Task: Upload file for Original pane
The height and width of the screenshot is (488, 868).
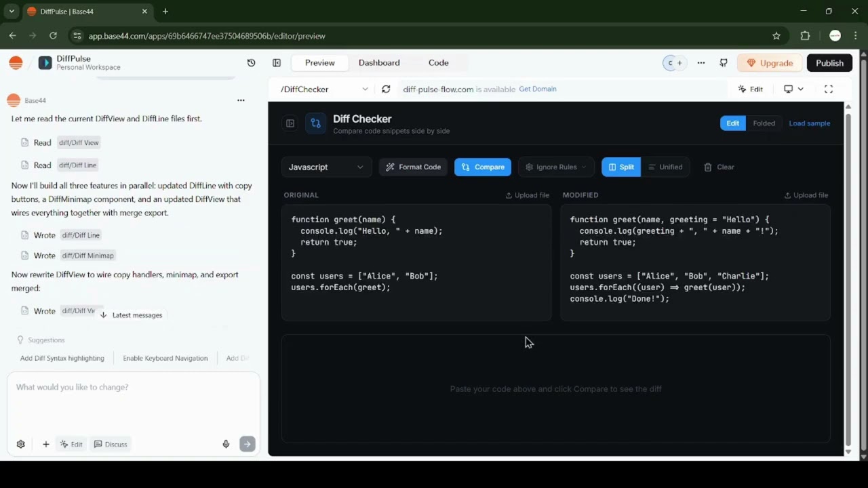Action: tap(528, 195)
